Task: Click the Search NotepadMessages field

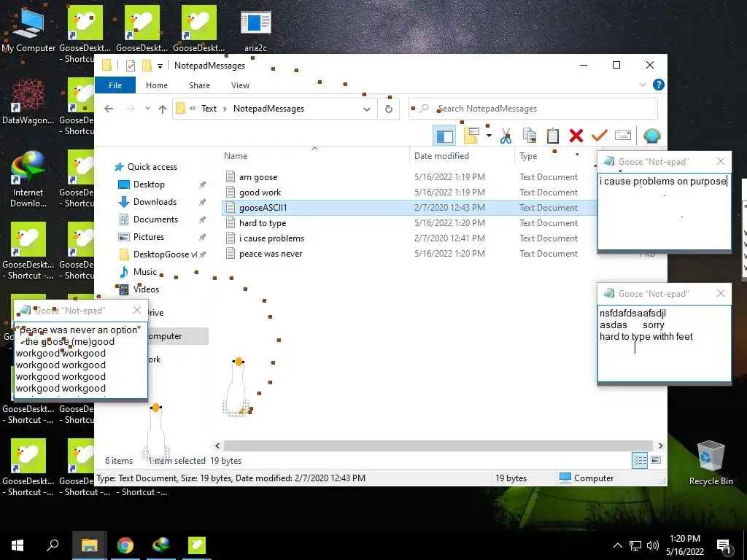Action: click(x=533, y=109)
